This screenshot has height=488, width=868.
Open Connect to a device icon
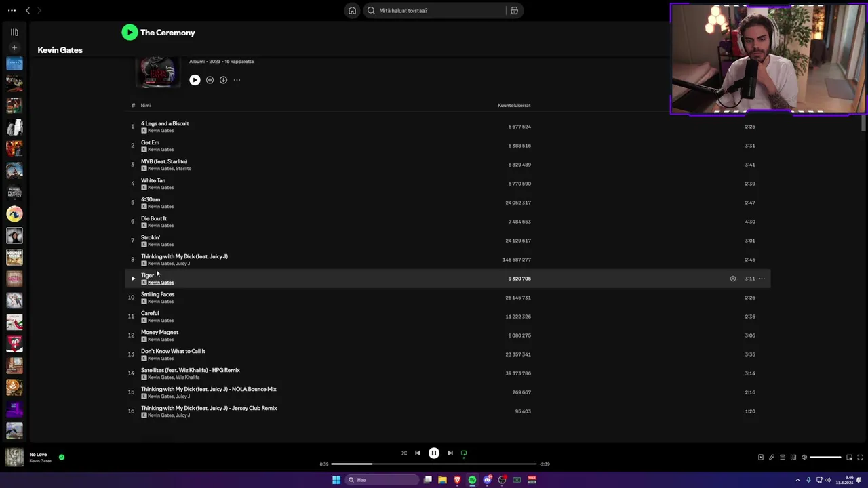pyautogui.click(x=793, y=457)
